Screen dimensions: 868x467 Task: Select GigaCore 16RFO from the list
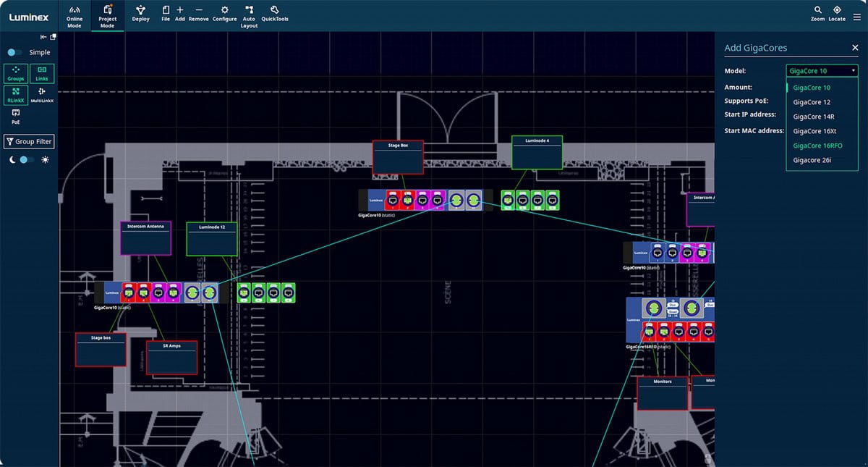(817, 146)
